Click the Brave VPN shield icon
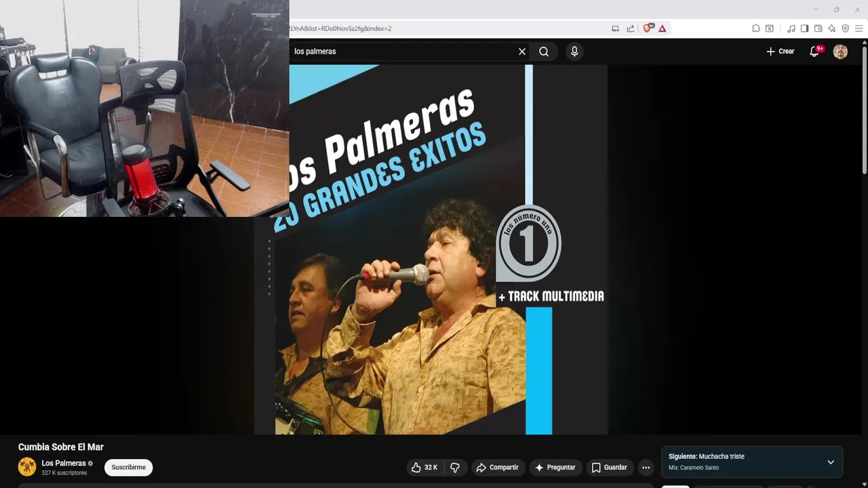 pyautogui.click(x=846, y=28)
